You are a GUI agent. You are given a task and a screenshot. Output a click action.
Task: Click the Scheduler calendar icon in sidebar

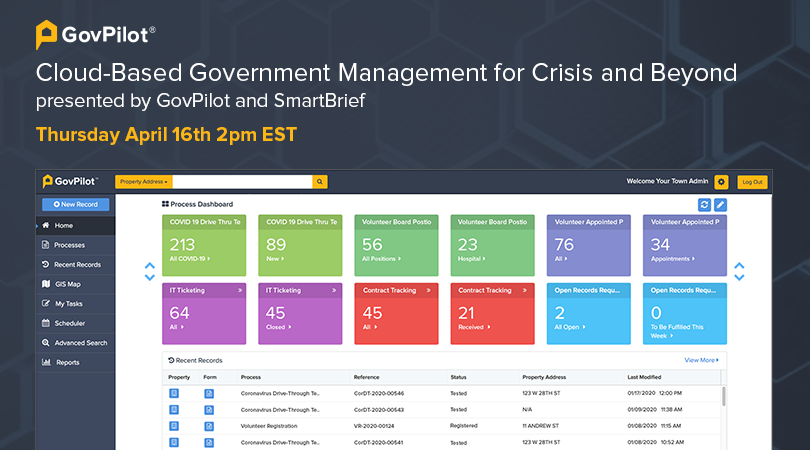[x=45, y=323]
